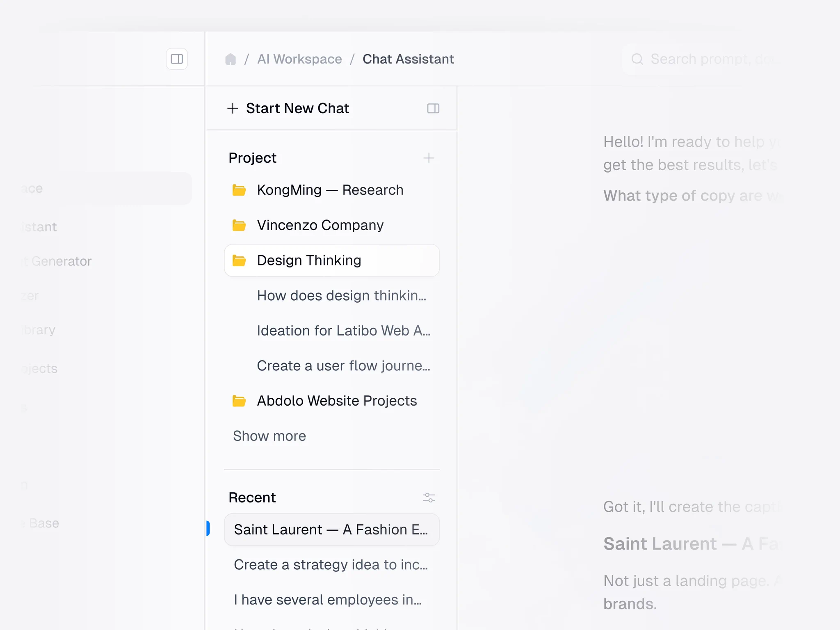Click the KongMing — Research folder icon
Viewport: 840px width, 630px height.
(x=239, y=190)
